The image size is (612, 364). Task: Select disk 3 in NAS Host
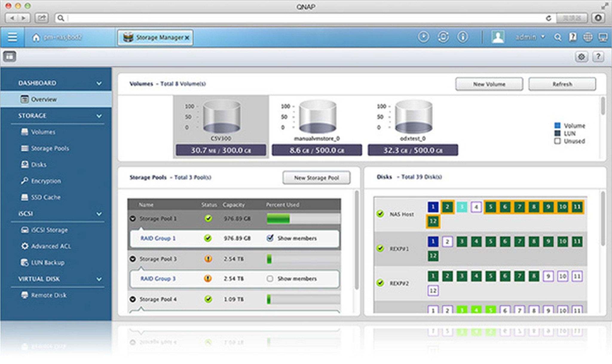coord(461,207)
